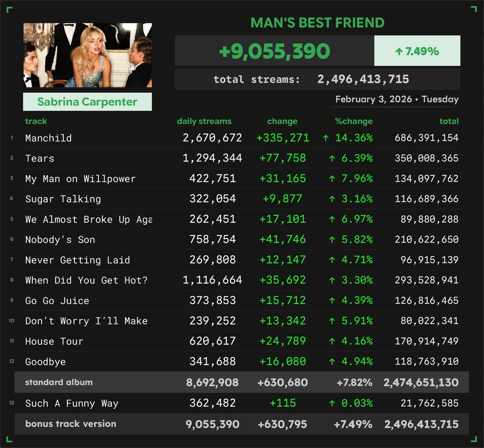Click the +15,712 change value
Screen dimensions: 484x448
pyautogui.click(x=283, y=300)
